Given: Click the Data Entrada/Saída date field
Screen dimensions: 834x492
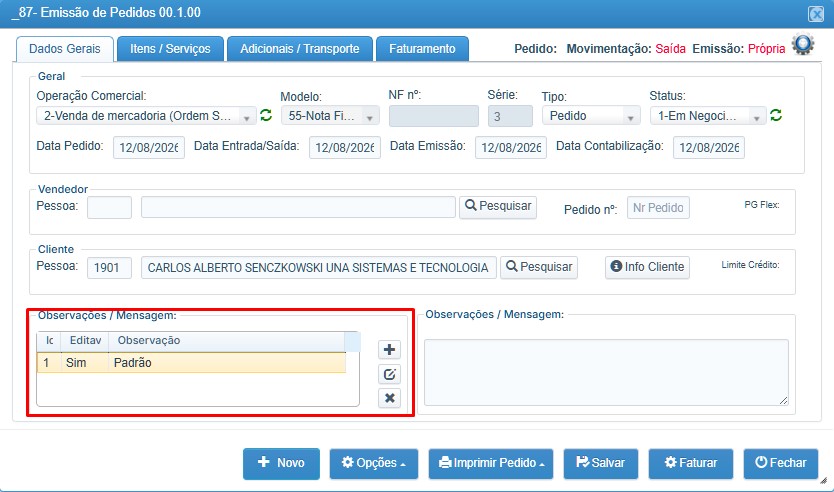Looking at the screenshot, I should [345, 147].
